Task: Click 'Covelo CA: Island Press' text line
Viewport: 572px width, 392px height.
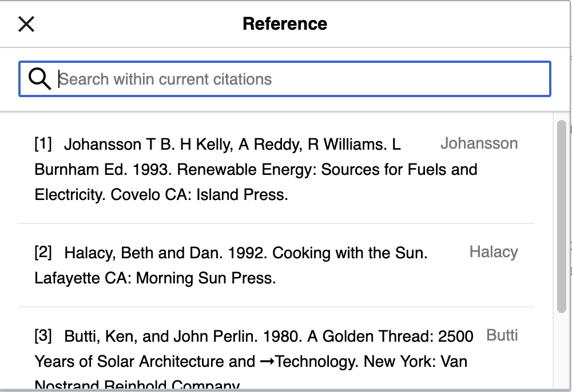Action: tap(161, 195)
